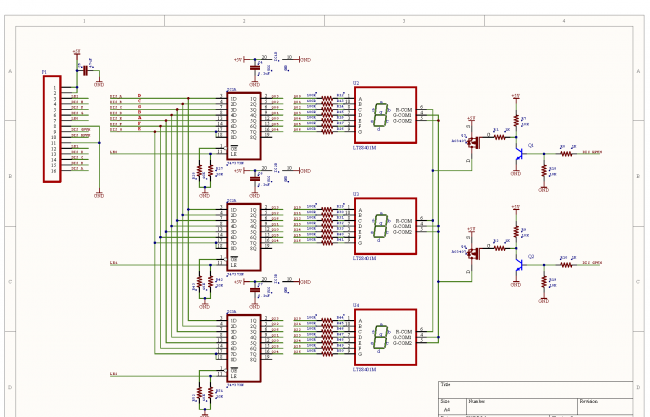Click the Number field in the title block
The image size is (650, 417).
click(x=522, y=406)
